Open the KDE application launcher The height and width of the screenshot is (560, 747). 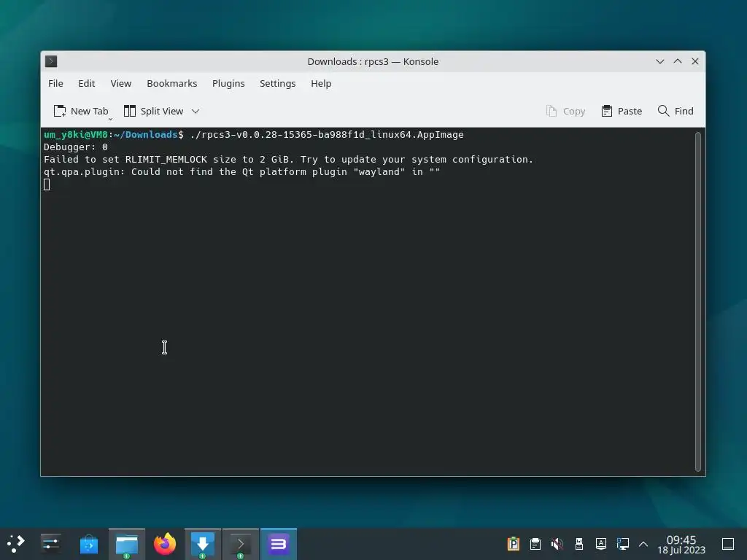coord(15,544)
